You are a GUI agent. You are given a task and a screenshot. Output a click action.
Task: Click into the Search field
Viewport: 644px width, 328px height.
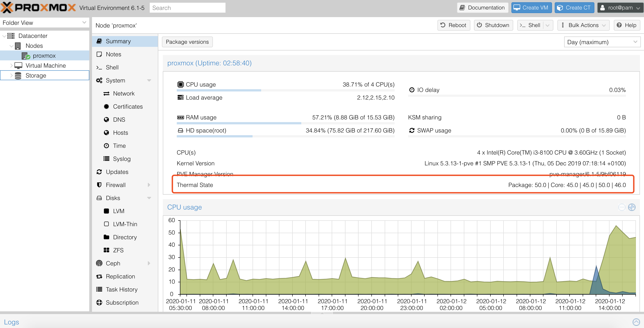pyautogui.click(x=188, y=8)
